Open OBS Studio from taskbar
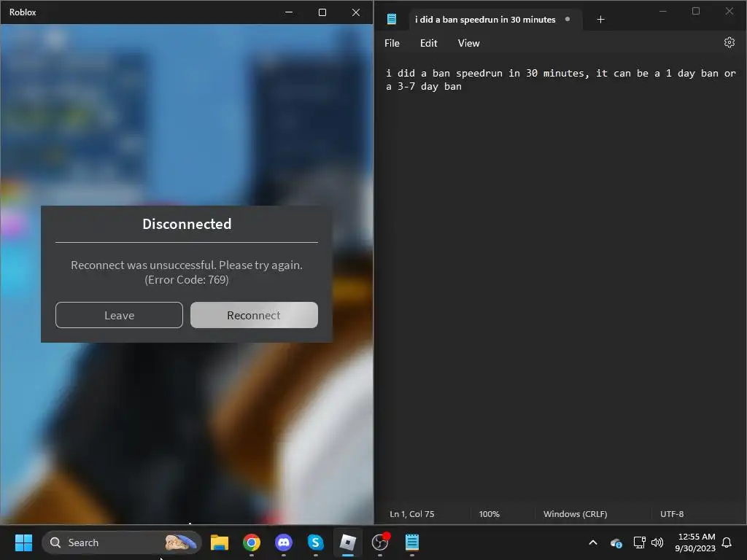 pos(380,542)
